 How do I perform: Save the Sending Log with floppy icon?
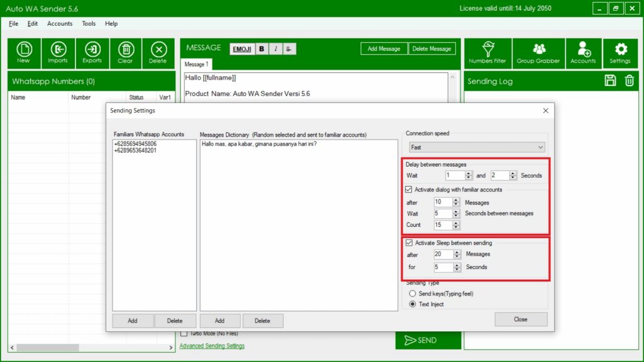pos(610,80)
